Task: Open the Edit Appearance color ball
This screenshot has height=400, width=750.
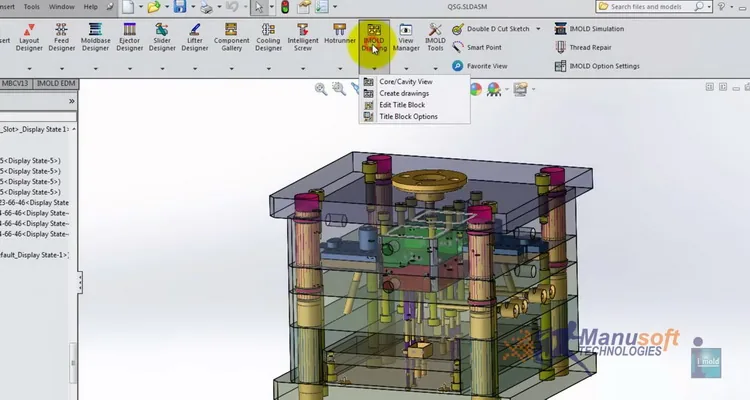Action: click(x=475, y=89)
